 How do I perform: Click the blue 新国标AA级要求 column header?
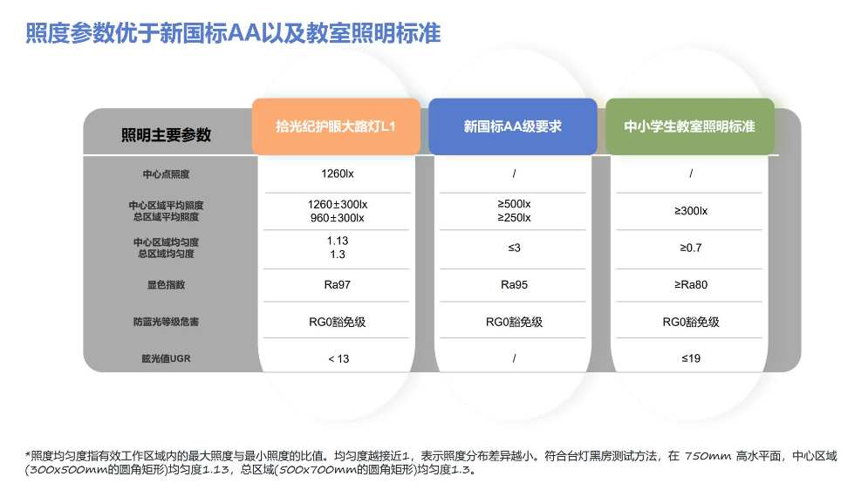513,126
